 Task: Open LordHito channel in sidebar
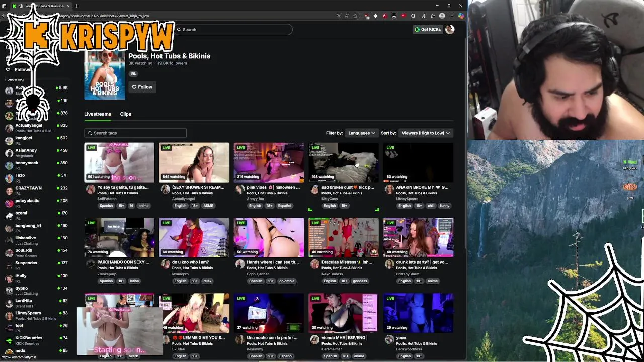[x=36, y=303]
